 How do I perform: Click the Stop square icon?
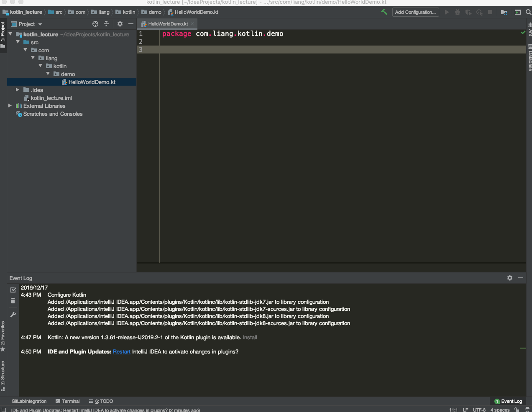[490, 12]
